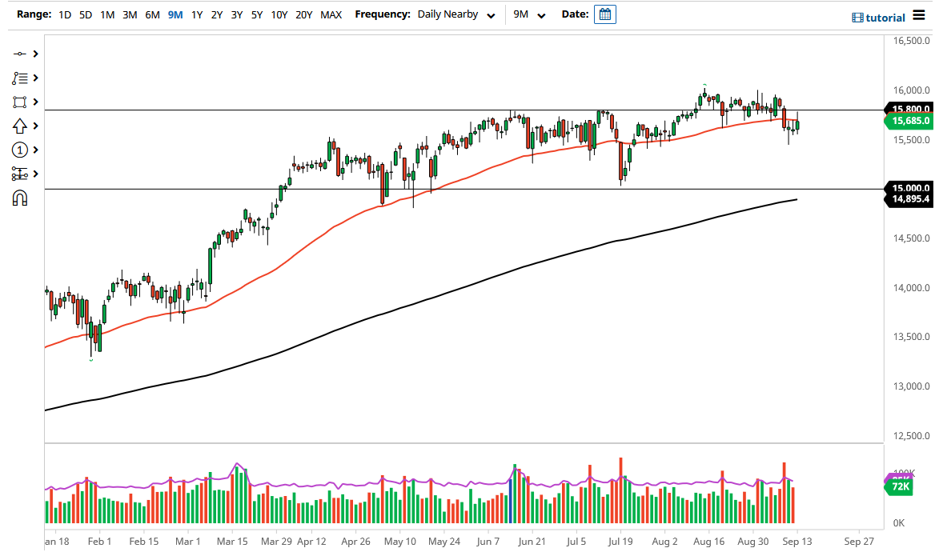Select the price measurement tool icon
The height and width of the screenshot is (560, 935).
[20, 174]
